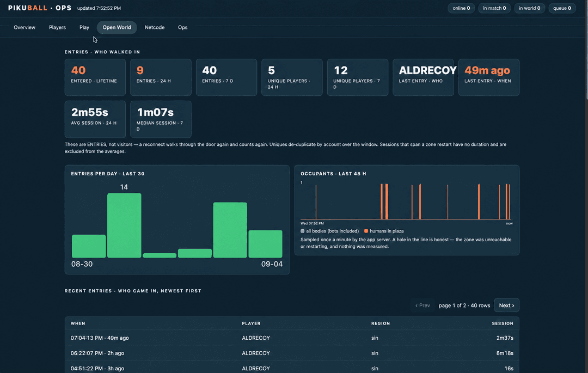Click the PIKUBALL OPS logo

click(40, 8)
